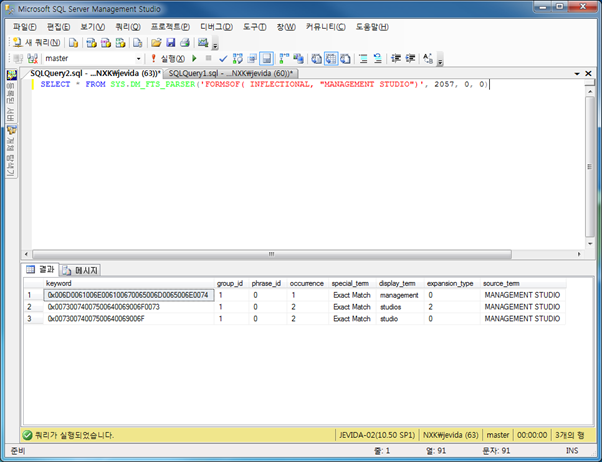The image size is (602, 462).
Task: Open the master database dropdown
Action: coord(138,58)
